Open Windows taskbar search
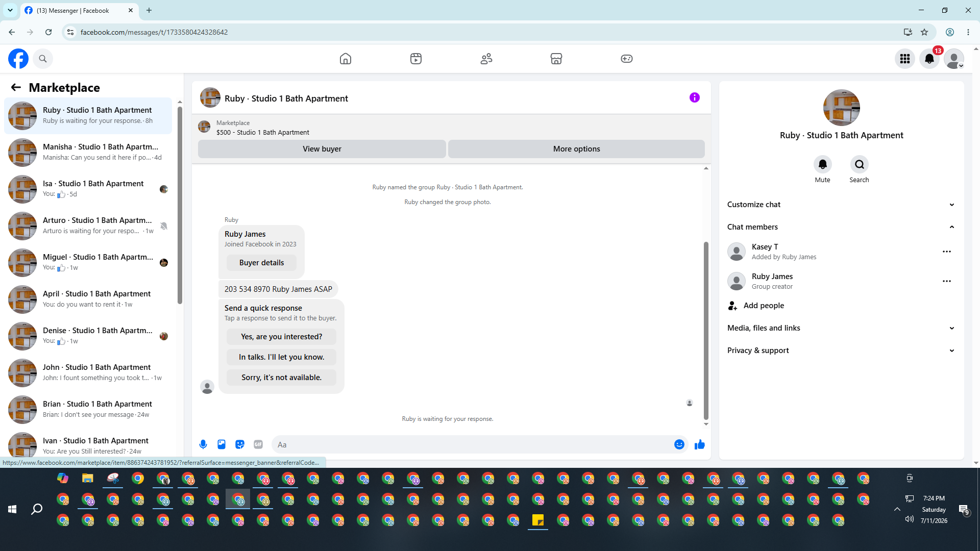Image resolution: width=980 pixels, height=551 pixels. coord(37,509)
